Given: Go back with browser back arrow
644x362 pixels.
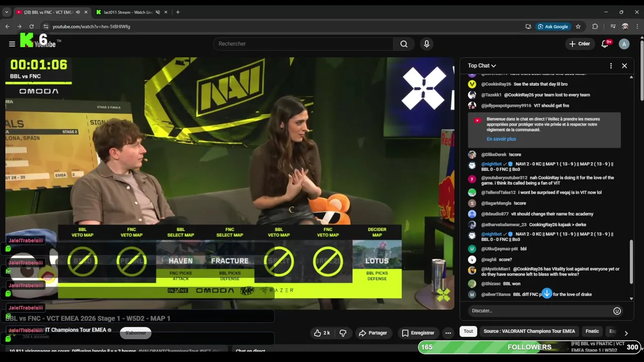Looking at the screenshot, I should pyautogui.click(x=8, y=26).
